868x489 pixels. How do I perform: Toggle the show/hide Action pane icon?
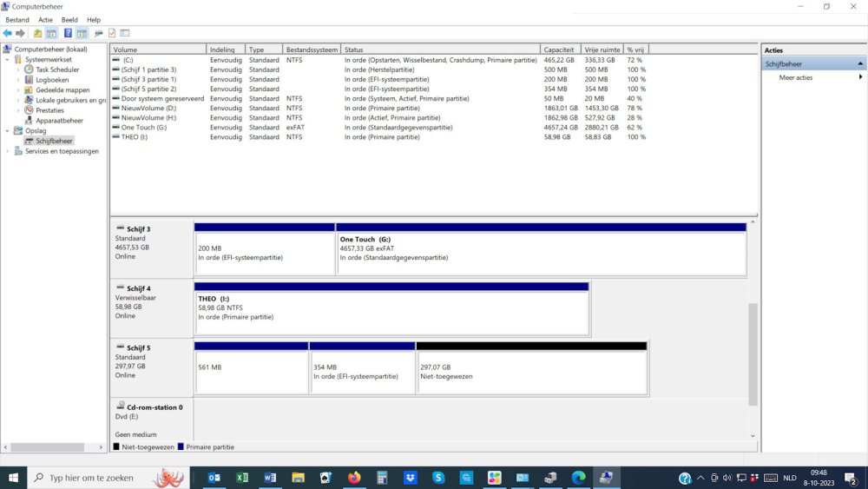82,33
